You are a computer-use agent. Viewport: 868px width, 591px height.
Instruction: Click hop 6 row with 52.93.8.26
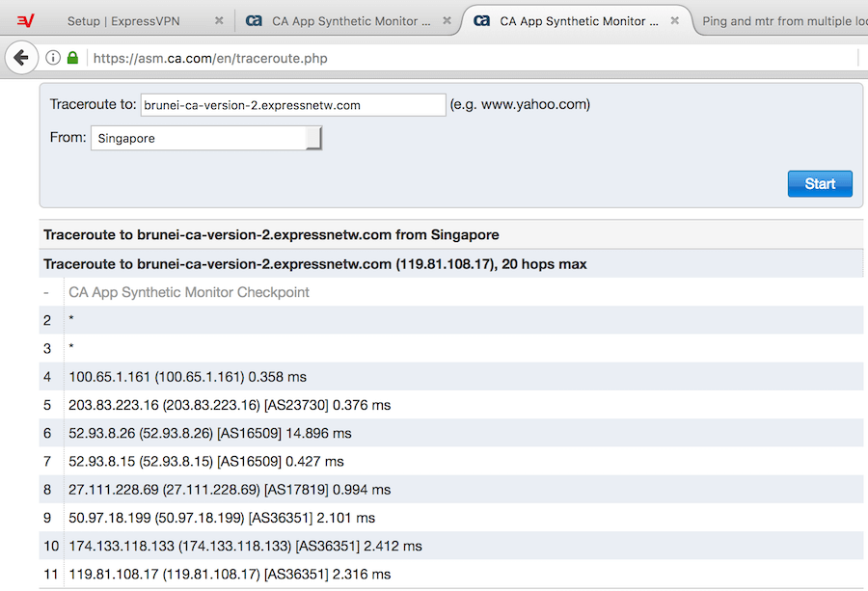click(451, 433)
